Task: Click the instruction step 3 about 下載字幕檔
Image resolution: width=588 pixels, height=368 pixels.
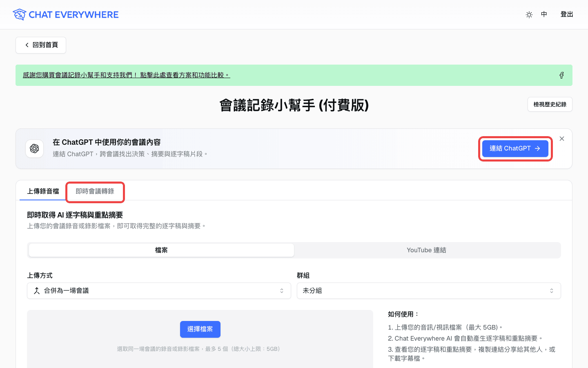Action: pos(472,354)
